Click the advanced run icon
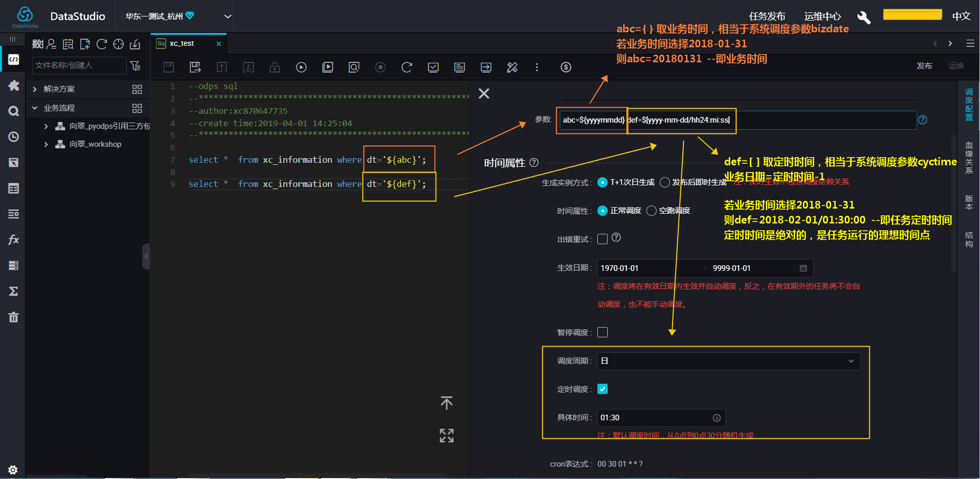The height and width of the screenshot is (479, 980). tap(328, 67)
